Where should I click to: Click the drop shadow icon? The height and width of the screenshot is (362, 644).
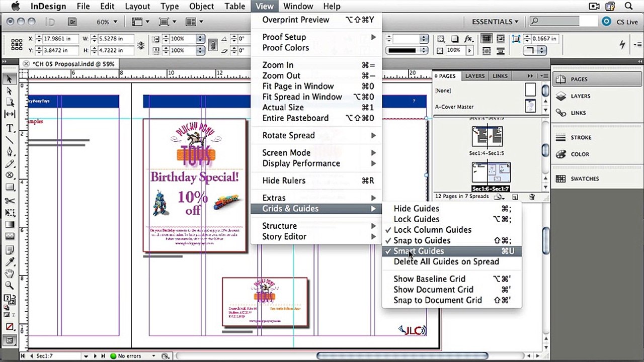pyautogui.click(x=455, y=39)
